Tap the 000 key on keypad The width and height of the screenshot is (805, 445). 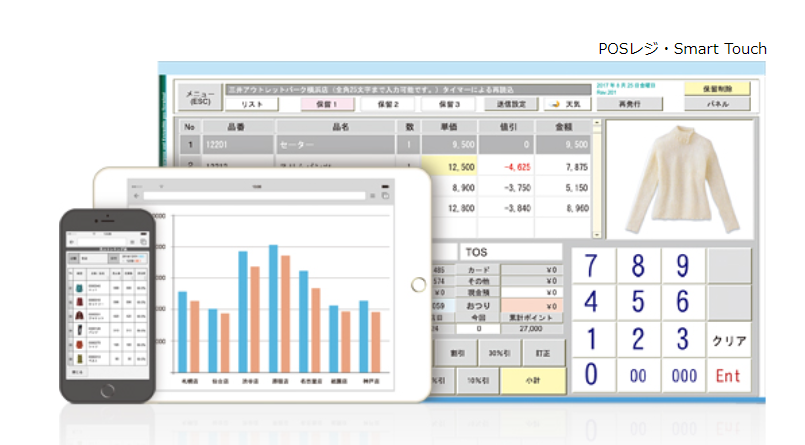pos(681,377)
